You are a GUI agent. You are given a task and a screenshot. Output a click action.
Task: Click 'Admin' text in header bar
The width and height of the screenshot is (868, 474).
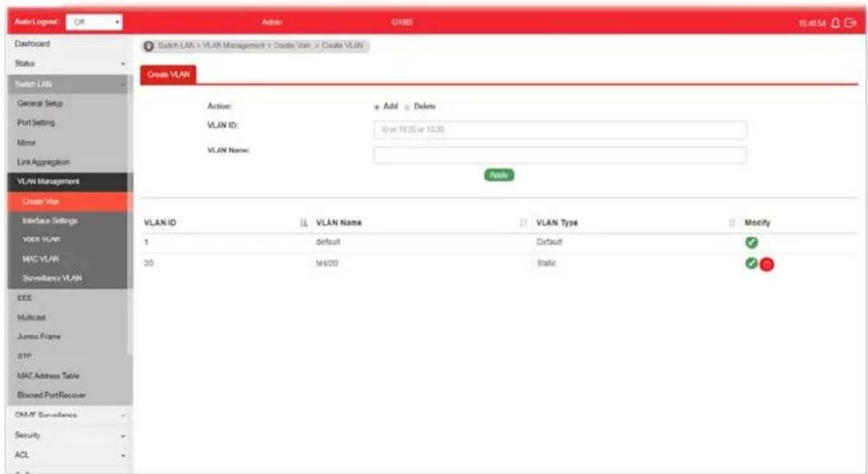click(271, 23)
